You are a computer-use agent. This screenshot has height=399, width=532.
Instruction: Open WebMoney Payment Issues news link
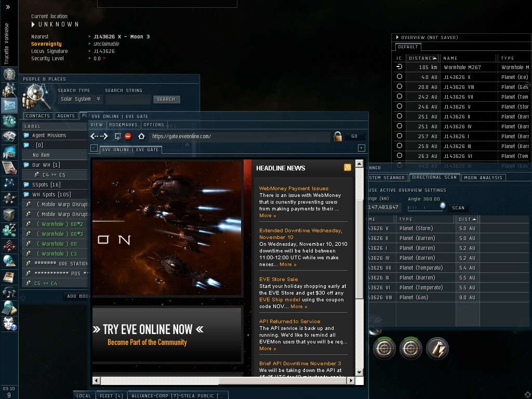tap(294, 188)
